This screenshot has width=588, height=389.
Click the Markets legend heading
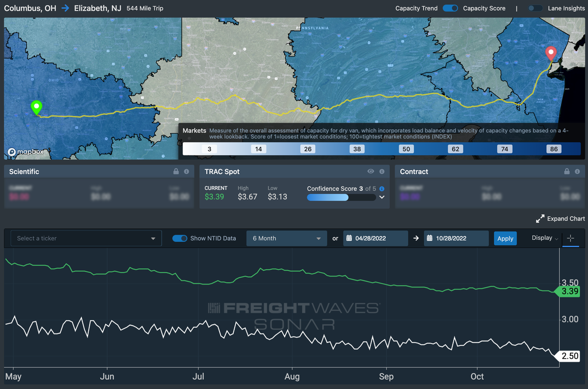click(x=195, y=130)
